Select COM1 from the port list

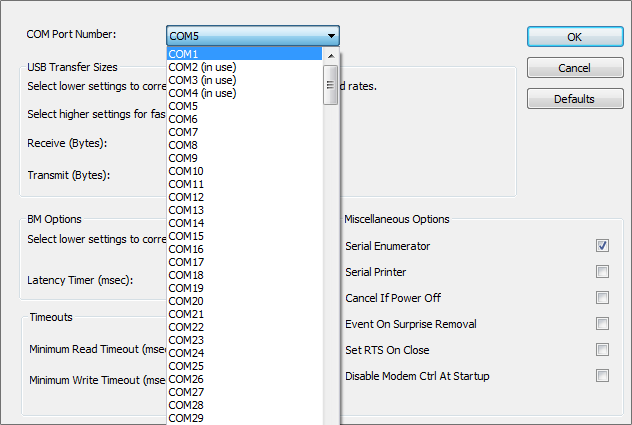click(x=245, y=54)
